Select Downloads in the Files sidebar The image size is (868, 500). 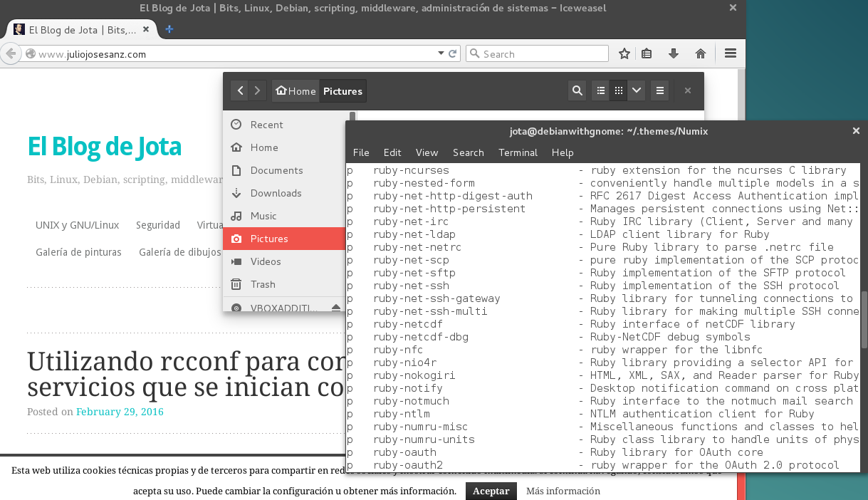[x=276, y=193]
